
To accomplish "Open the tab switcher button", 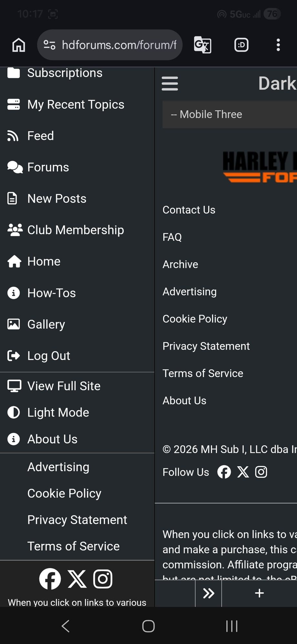I will (241, 45).
